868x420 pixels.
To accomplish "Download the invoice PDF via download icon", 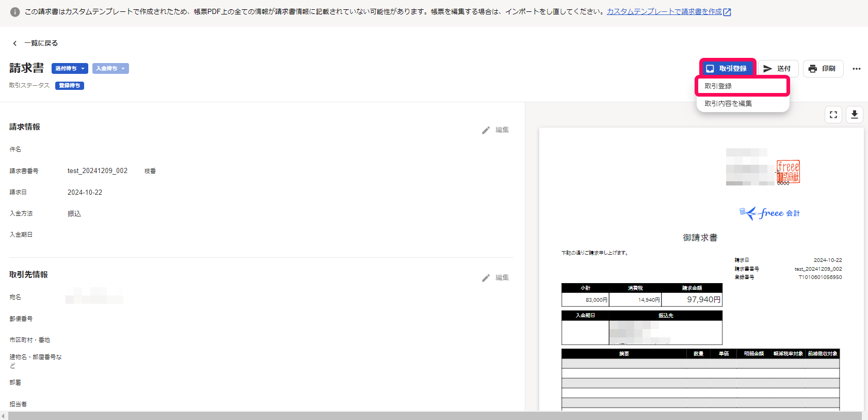I will [854, 115].
